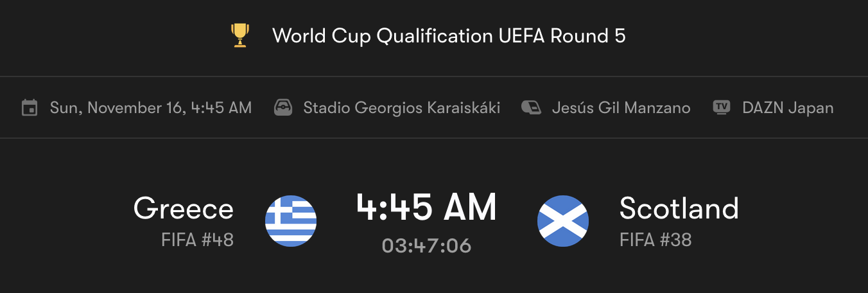868x293 pixels.
Task: Click the divider line below the competition title
Action: tap(434, 77)
